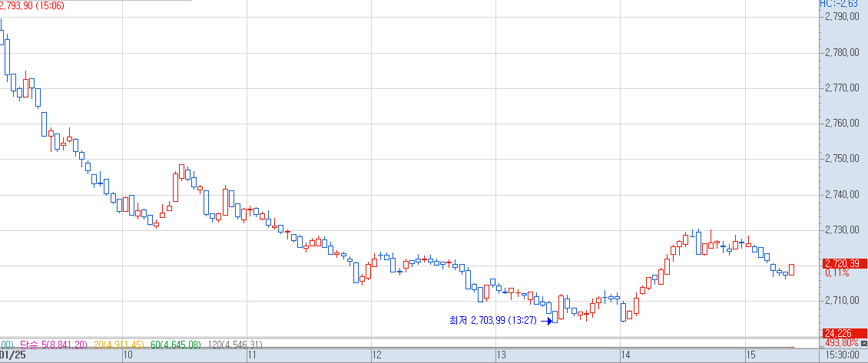The width and height of the screenshot is (868, 363).
Task: Click the 10 hour mark on time axis
Action: (128, 355)
